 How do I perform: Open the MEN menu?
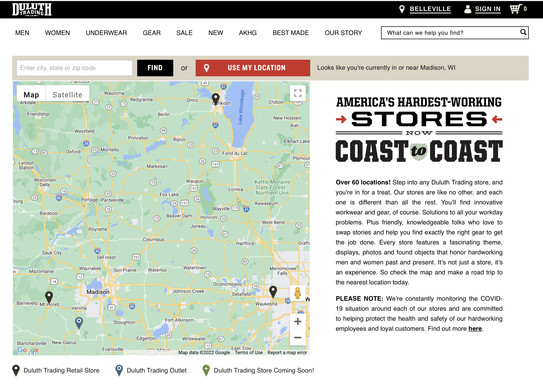[x=22, y=33]
